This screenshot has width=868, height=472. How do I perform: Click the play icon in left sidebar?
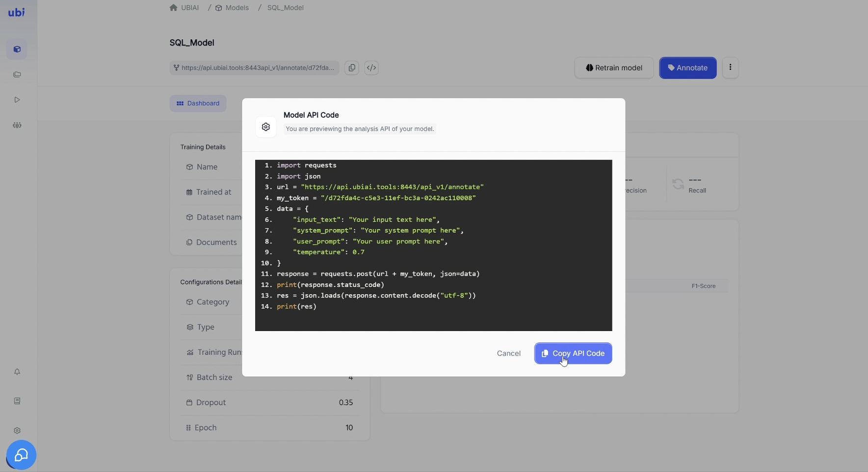pos(17,100)
